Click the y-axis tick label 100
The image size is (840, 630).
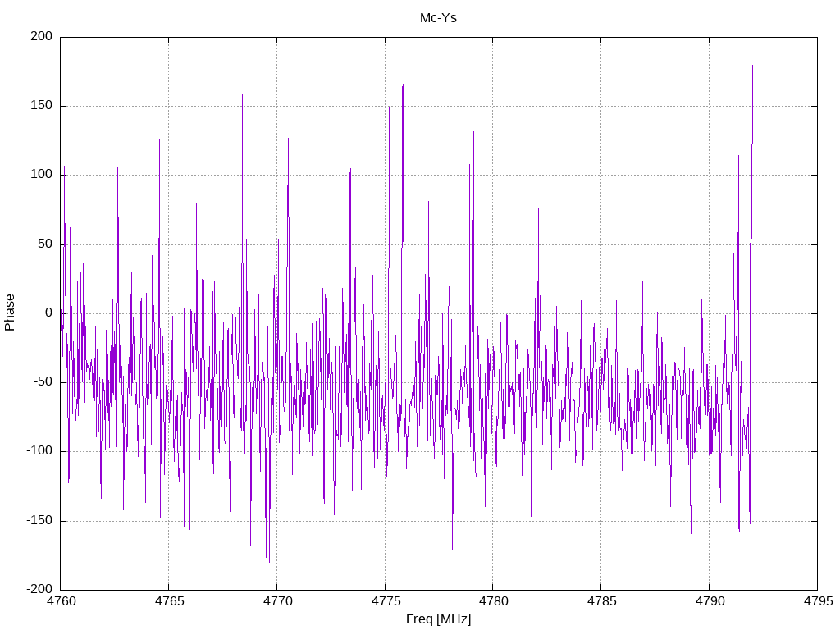click(x=42, y=175)
